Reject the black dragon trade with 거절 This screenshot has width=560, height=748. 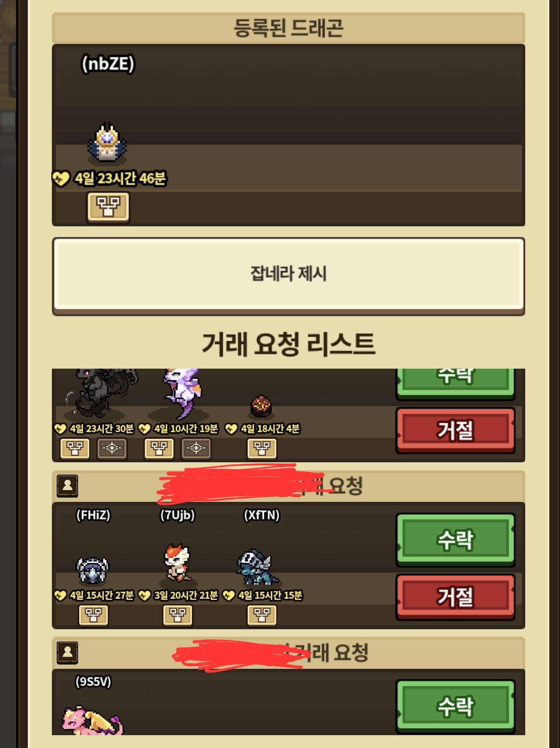[455, 430]
